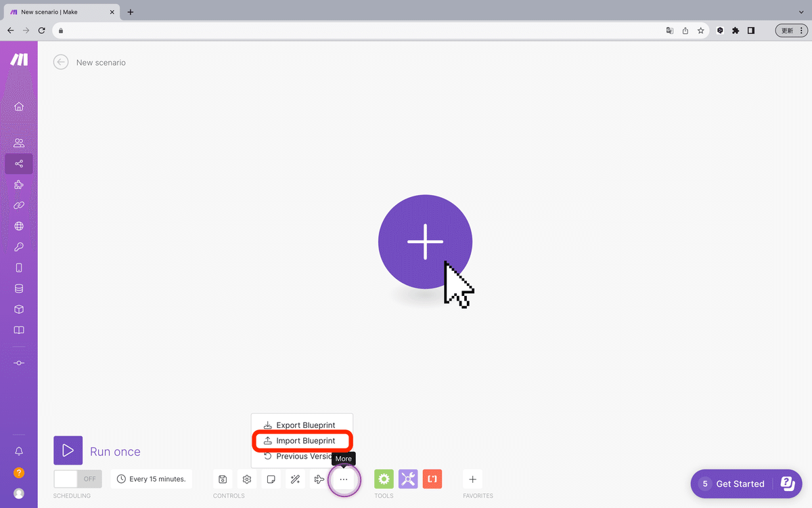812x508 pixels.
Task: Open the Make logo home link
Action: tap(19, 60)
